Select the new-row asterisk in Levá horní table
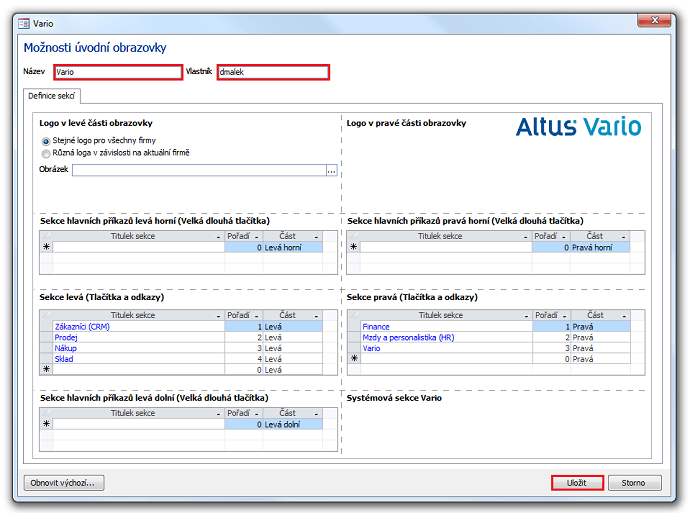 (46, 247)
